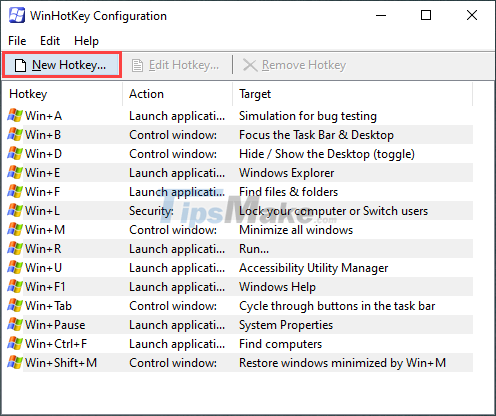Click 'Hide / Show the Desktop (toggle)' target
The width and height of the screenshot is (496, 416).
(x=327, y=154)
